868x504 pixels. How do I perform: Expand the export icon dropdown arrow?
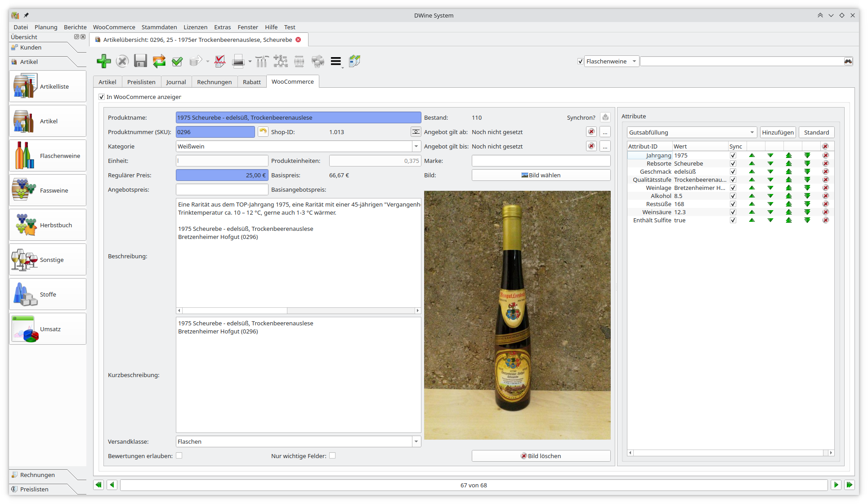pyautogui.click(x=208, y=62)
